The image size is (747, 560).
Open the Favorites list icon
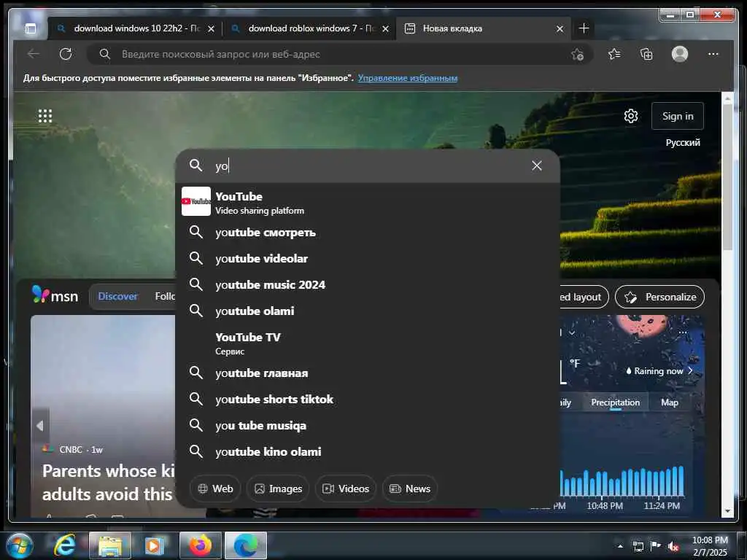point(614,54)
